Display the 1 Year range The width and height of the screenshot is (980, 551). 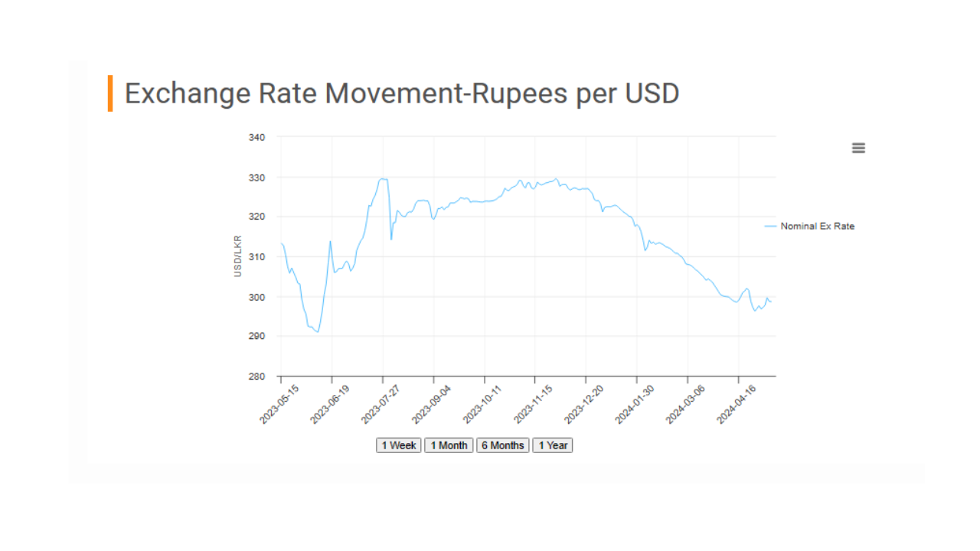[553, 445]
